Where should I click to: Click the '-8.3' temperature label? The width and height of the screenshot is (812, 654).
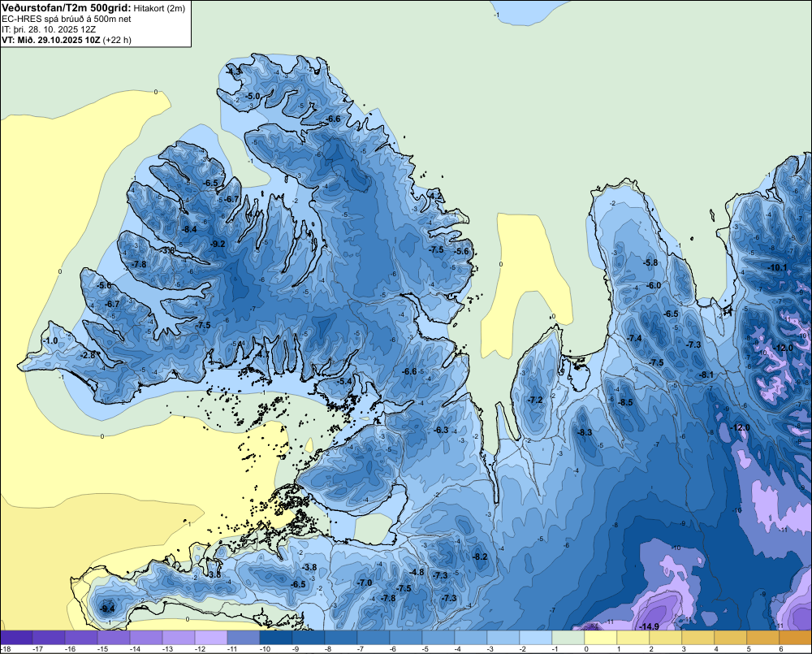[585, 433]
